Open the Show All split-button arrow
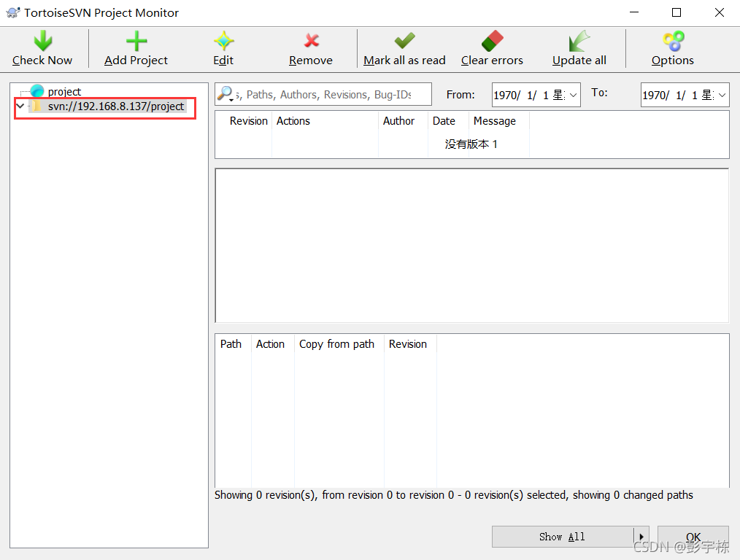The image size is (740, 560). pos(641,537)
